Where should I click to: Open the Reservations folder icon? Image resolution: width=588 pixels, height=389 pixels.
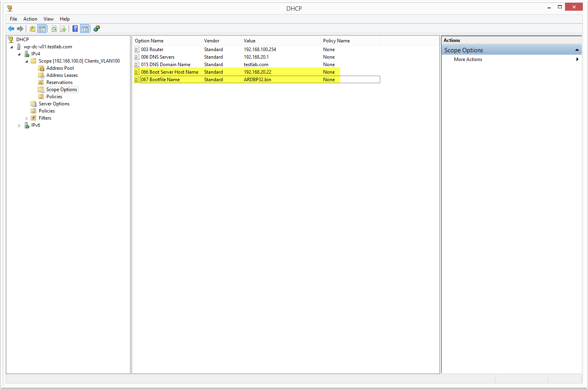tap(41, 82)
